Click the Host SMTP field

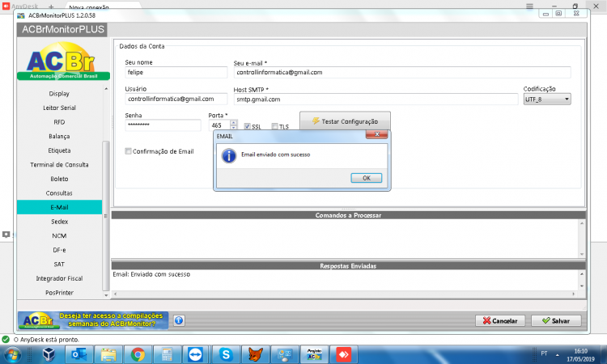tap(376, 99)
